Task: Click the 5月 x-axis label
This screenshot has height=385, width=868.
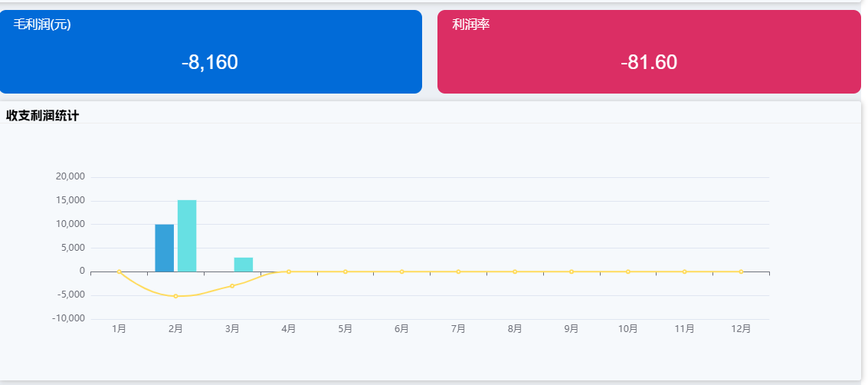Action: point(346,329)
